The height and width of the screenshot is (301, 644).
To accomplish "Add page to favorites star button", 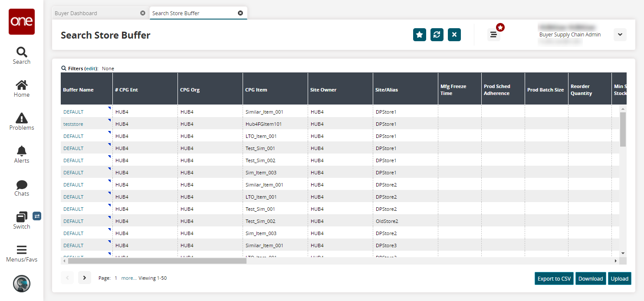I will click(x=419, y=35).
